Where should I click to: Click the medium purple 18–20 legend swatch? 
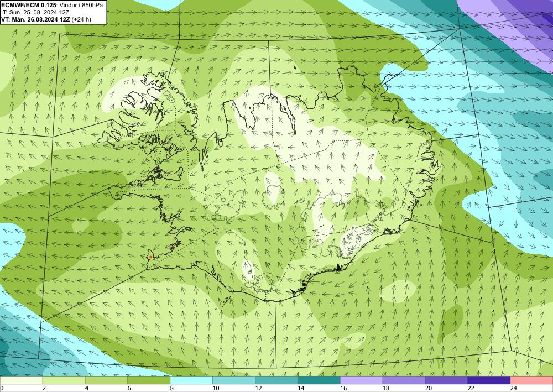pos(404,380)
